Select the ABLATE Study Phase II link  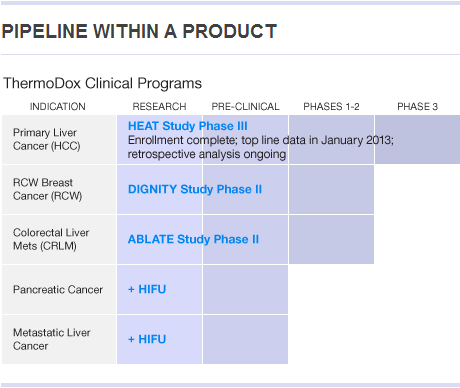click(193, 239)
